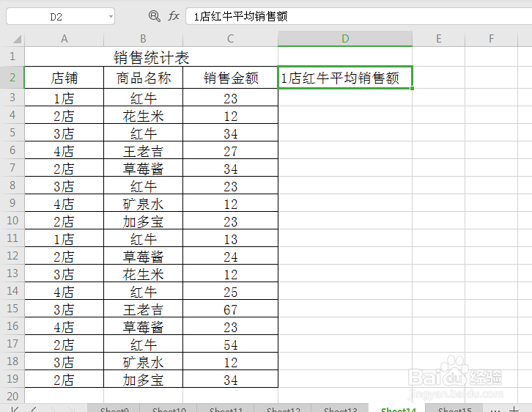The height and width of the screenshot is (412, 532).
Task: Select row 10 header
Action: point(12,221)
